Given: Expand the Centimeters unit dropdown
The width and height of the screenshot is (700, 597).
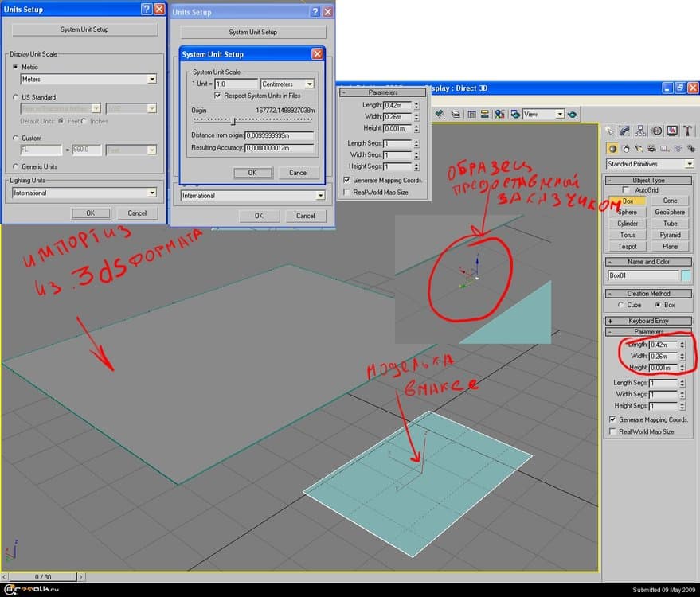Looking at the screenshot, I should click(x=309, y=84).
